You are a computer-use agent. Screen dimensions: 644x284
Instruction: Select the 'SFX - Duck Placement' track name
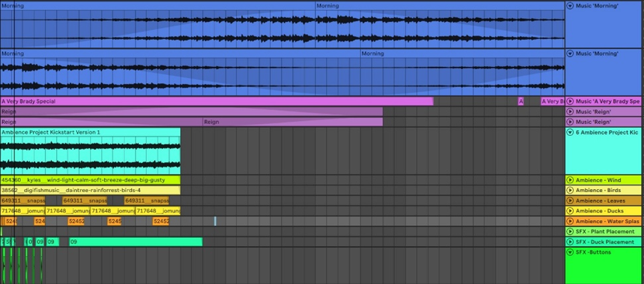[605, 242]
